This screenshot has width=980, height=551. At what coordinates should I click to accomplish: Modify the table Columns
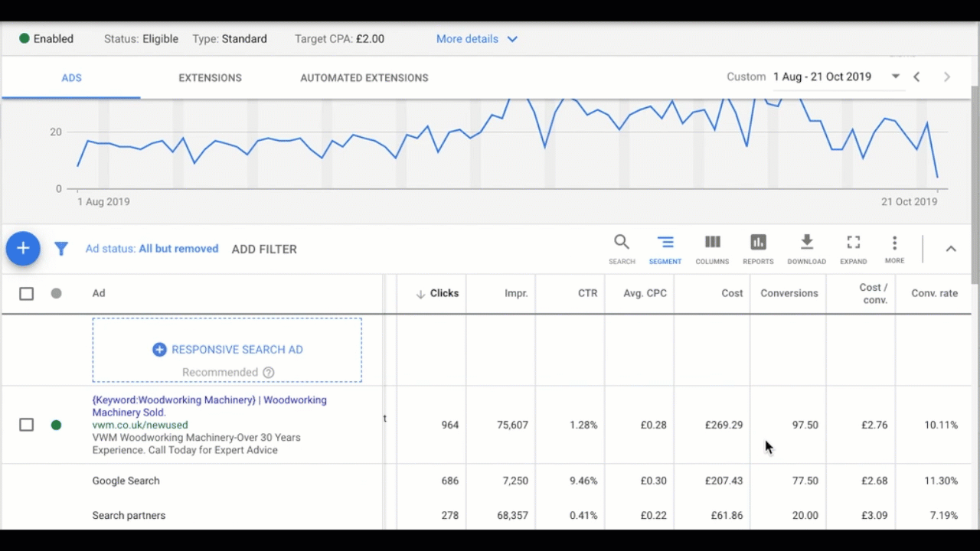coord(712,249)
